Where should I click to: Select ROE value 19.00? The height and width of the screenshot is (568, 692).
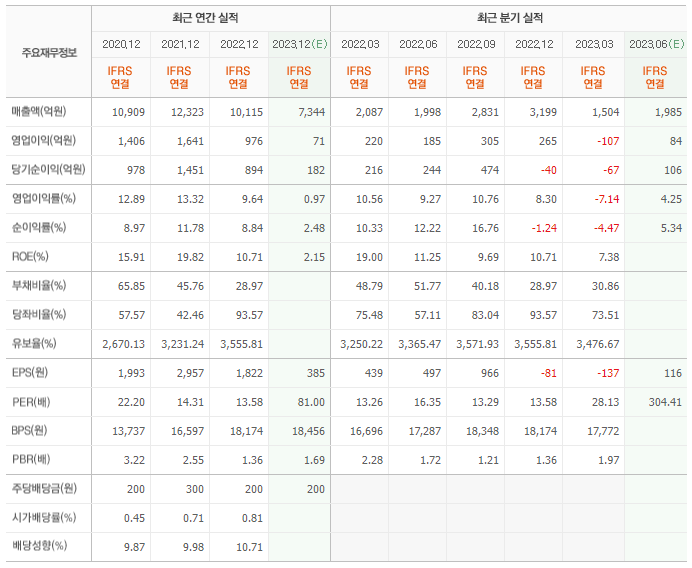(x=369, y=257)
